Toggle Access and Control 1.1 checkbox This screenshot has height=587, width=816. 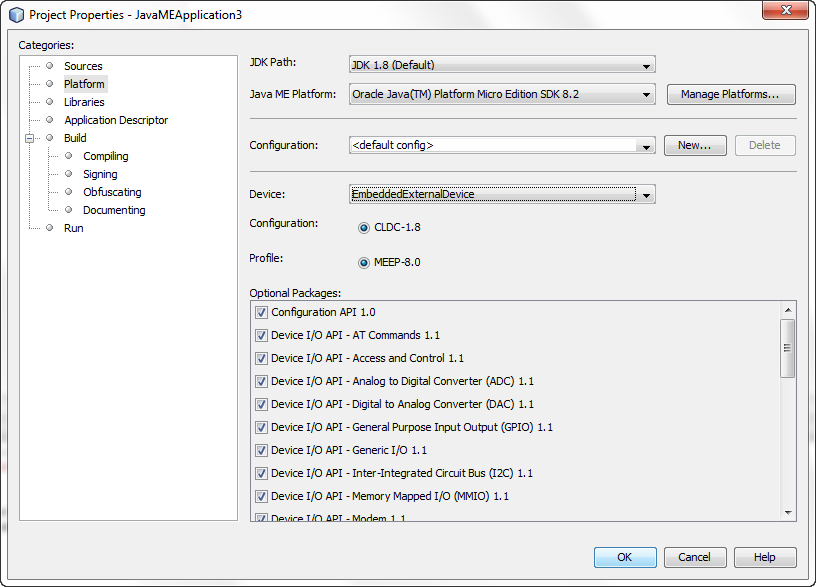point(261,359)
